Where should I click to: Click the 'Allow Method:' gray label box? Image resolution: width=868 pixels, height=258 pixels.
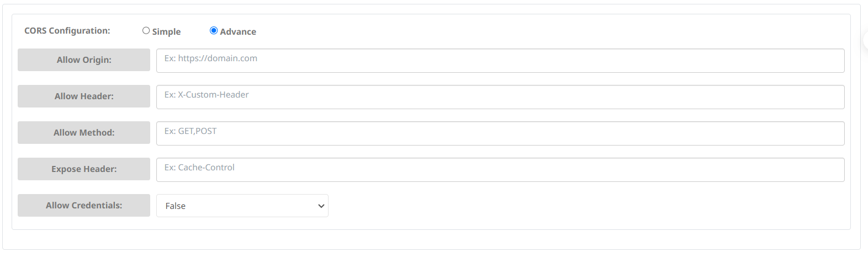[x=84, y=133]
